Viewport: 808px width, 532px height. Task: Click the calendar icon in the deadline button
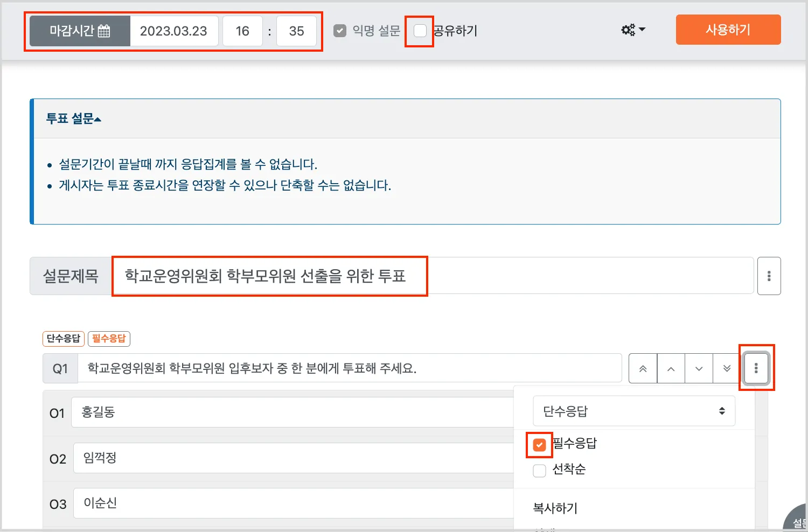105,31
